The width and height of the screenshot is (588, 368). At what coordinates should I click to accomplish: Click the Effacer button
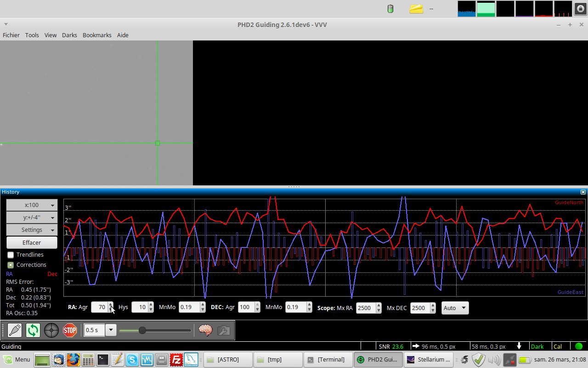pyautogui.click(x=32, y=242)
